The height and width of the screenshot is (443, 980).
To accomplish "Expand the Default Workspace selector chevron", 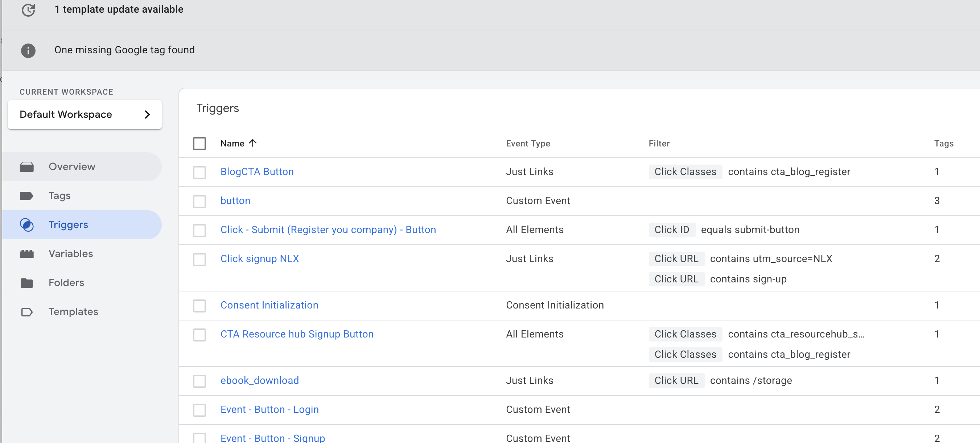I will coord(148,115).
